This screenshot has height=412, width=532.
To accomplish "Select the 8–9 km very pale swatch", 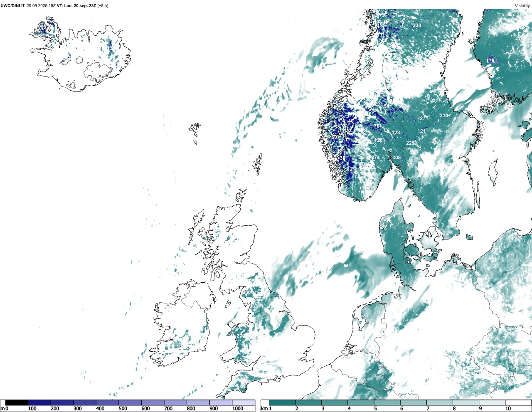I will pyautogui.click(x=466, y=402).
